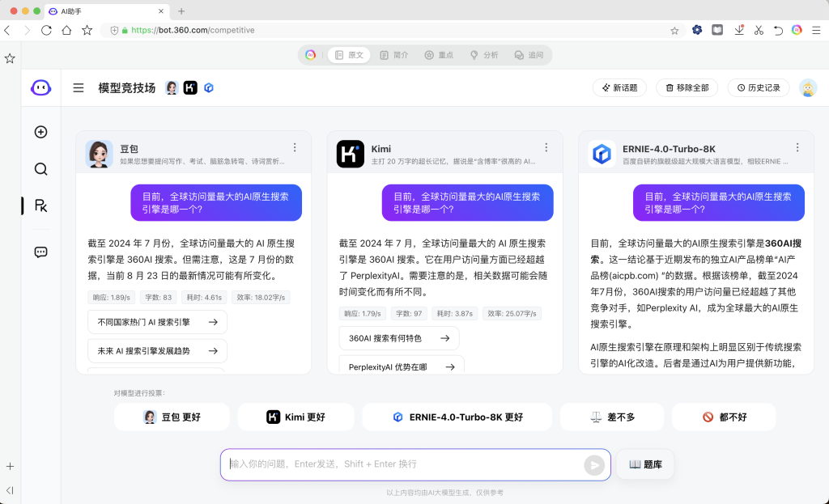Open the chat bubble sidebar icon

point(40,252)
